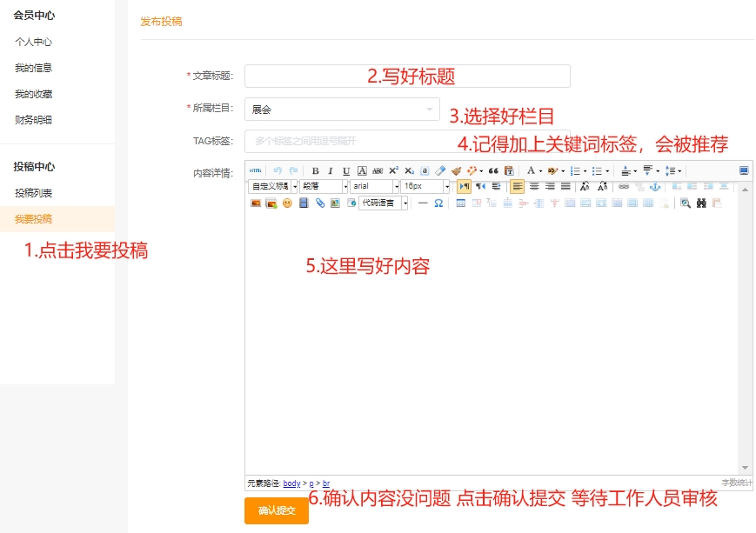756x533 pixels.
Task: Open 我的信息 in sidebar
Action: click(33, 68)
